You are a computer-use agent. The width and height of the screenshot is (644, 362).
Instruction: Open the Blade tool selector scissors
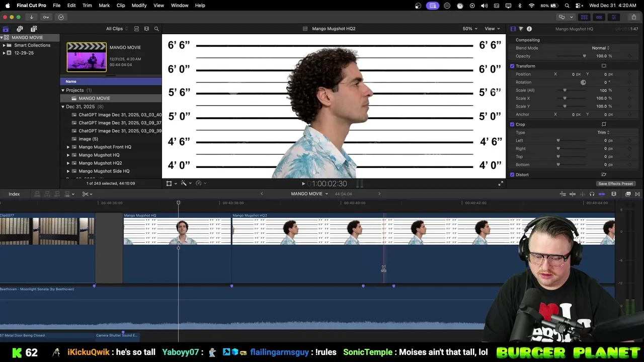87,194
